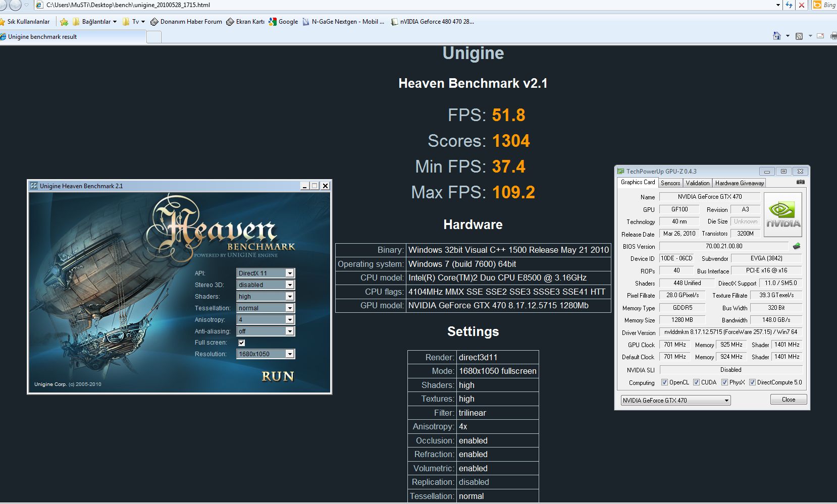Click the read mail envelope icon

(820, 36)
